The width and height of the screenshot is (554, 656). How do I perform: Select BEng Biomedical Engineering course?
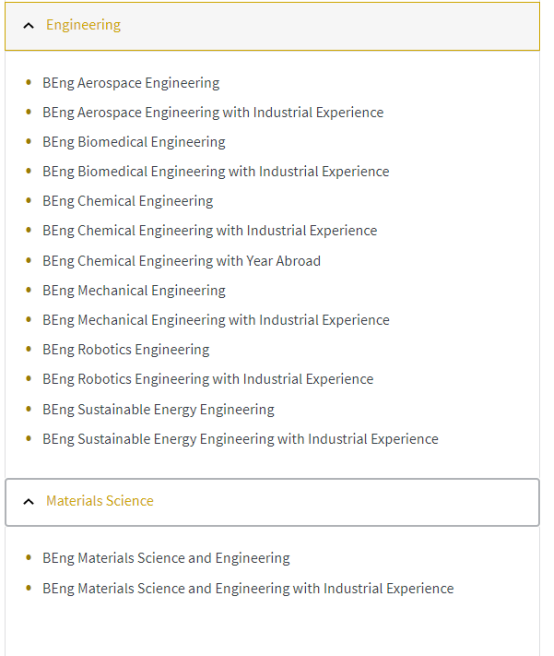(x=134, y=142)
